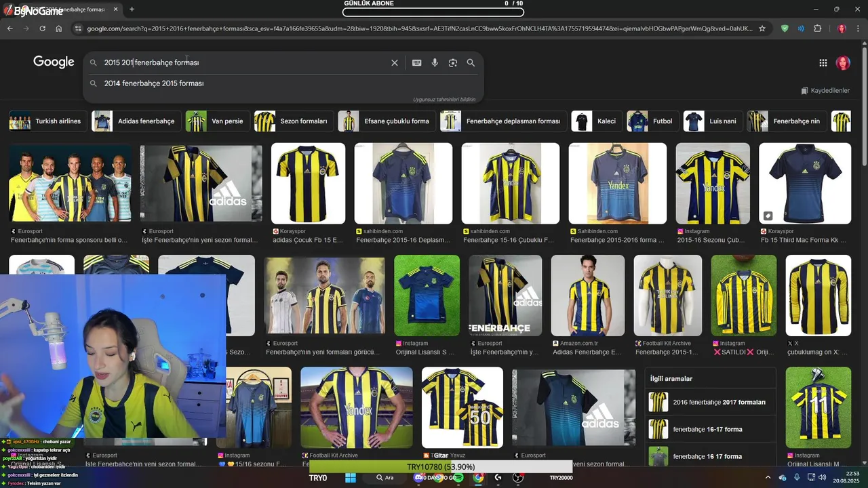The height and width of the screenshot is (488, 868).
Task: Filter by Adidas fenerbahçe chip
Action: 136,121
